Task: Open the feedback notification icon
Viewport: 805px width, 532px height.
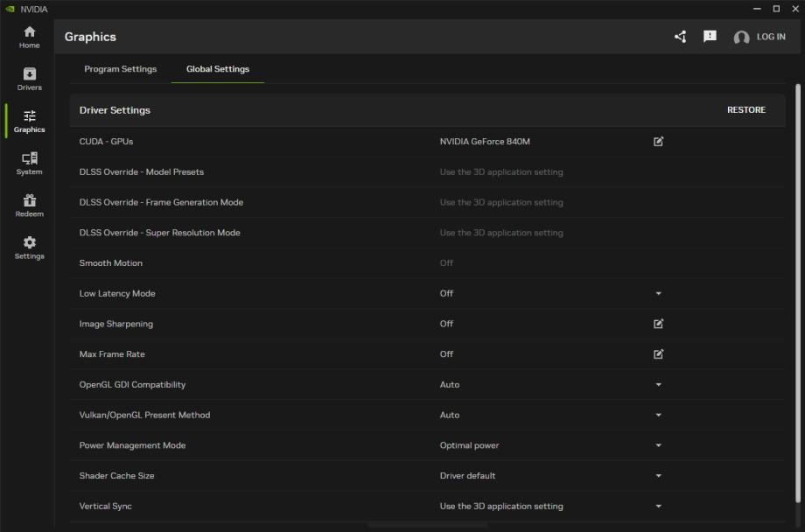Action: pos(710,37)
